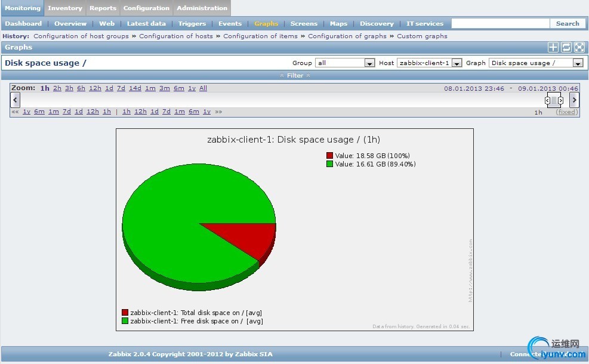This screenshot has width=589, height=364.
Task: Expand the Filter bar
Action: [295, 76]
